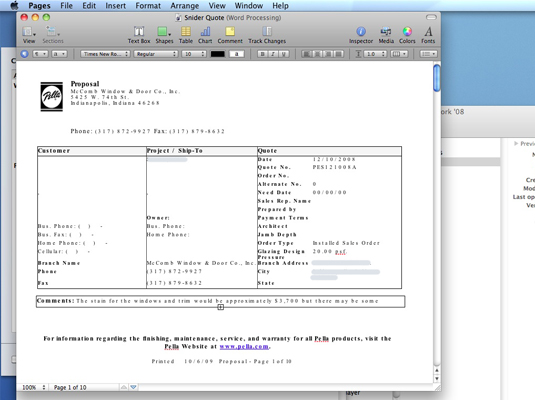The image size is (535, 400).
Task: Click the vertical scrollbar thumb
Action: click(436, 78)
